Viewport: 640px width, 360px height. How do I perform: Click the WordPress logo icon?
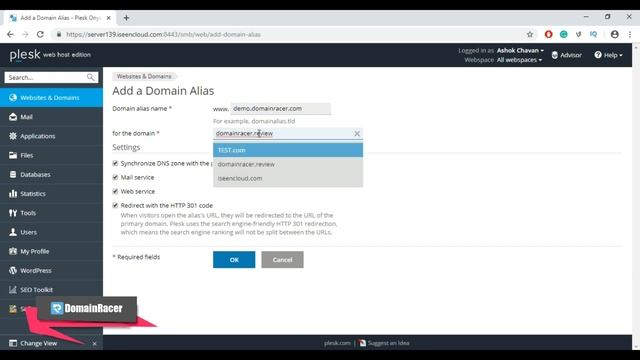click(x=13, y=270)
